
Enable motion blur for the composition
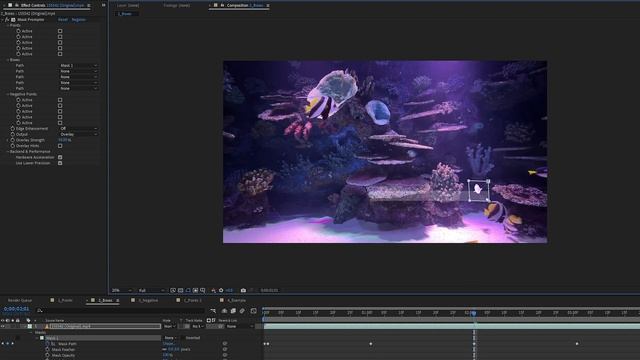[x=242, y=311]
